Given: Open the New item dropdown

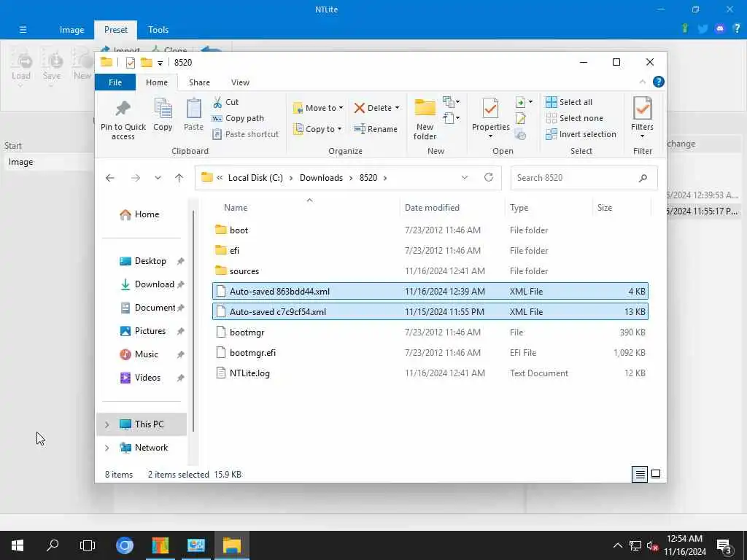Looking at the screenshot, I should pyautogui.click(x=451, y=102).
